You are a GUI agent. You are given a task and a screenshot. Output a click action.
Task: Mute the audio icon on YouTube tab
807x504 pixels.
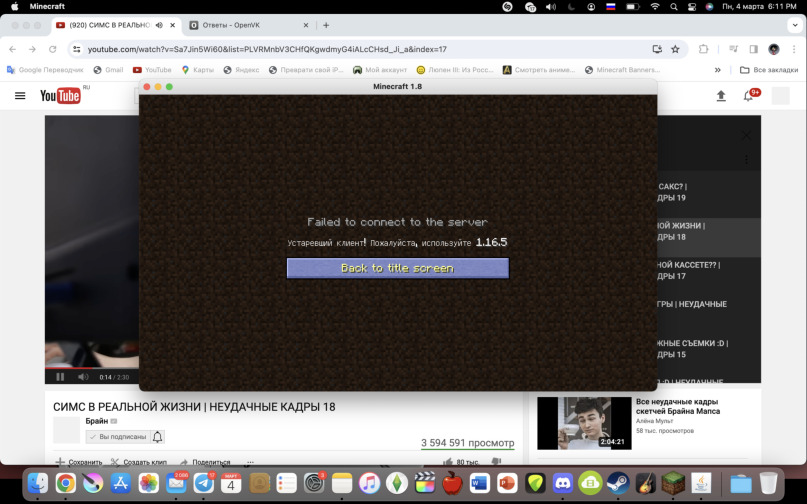click(159, 25)
